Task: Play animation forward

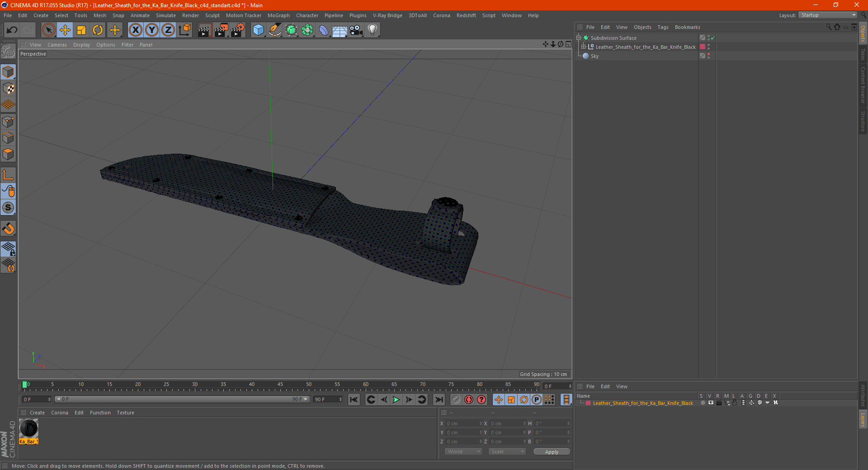Action: click(x=396, y=399)
